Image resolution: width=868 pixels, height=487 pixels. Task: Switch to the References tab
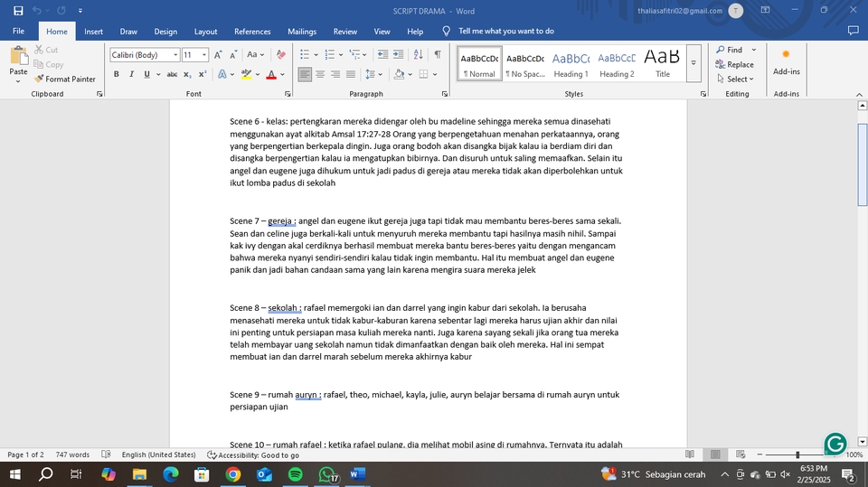pyautogui.click(x=252, y=32)
